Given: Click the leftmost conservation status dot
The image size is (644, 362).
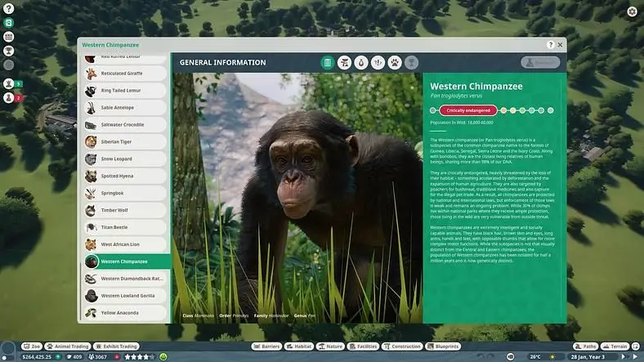Looking at the screenshot, I should click(x=433, y=110).
